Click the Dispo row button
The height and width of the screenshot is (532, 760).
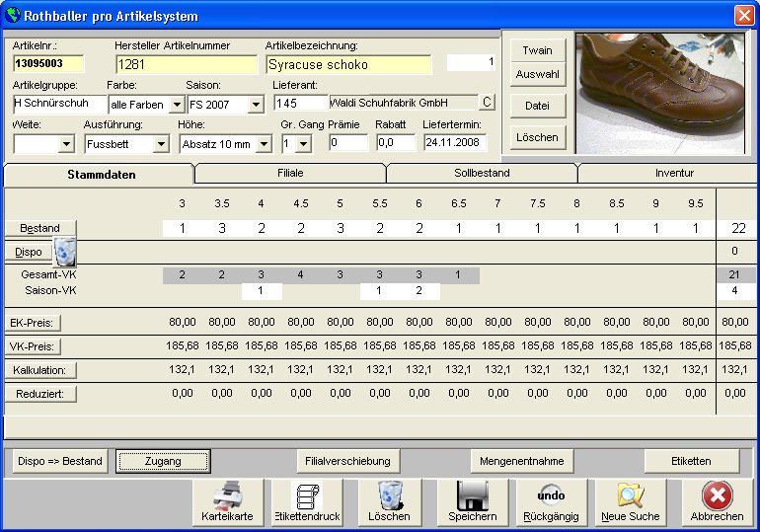tap(28, 252)
